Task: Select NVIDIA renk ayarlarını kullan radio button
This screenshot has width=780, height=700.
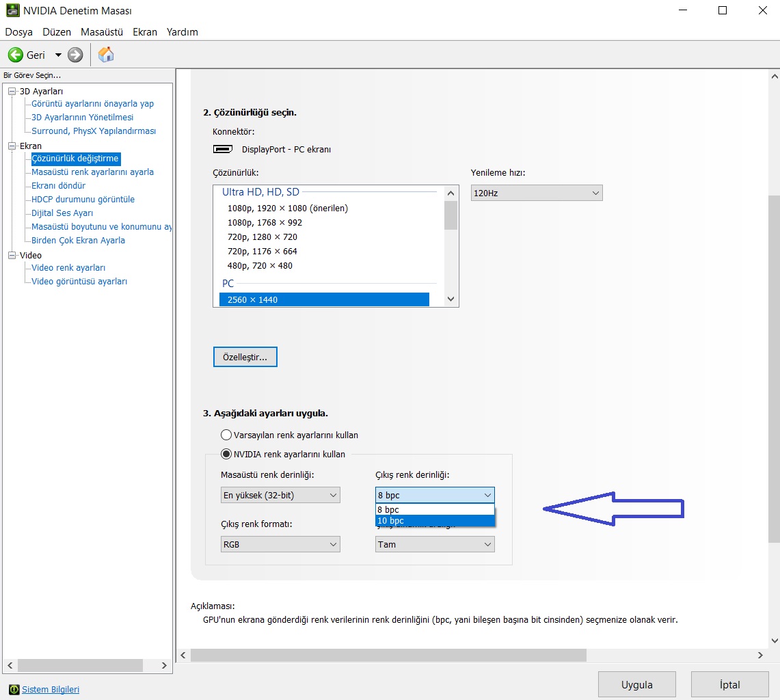Action: pos(226,454)
